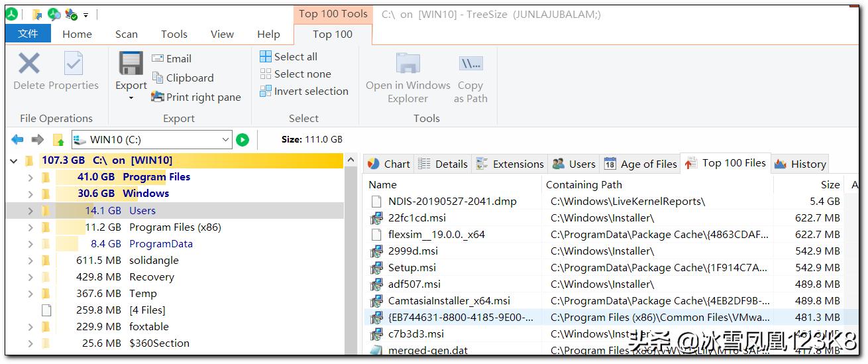Open the WIN10 (C:) drive dropdown

(x=225, y=140)
